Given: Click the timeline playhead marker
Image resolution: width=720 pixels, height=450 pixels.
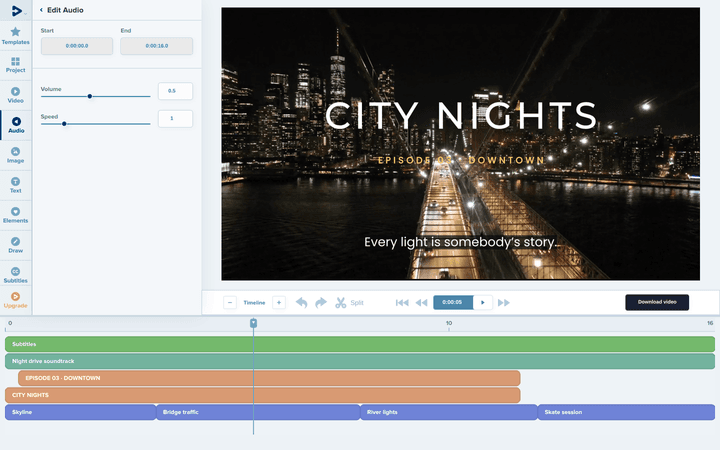Looking at the screenshot, I should click(253, 323).
